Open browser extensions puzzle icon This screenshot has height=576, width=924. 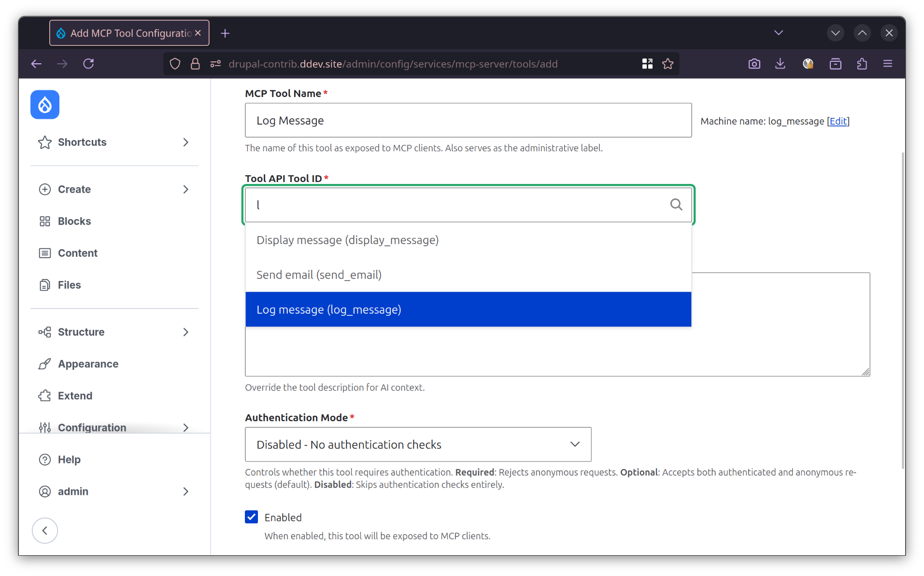(x=862, y=64)
